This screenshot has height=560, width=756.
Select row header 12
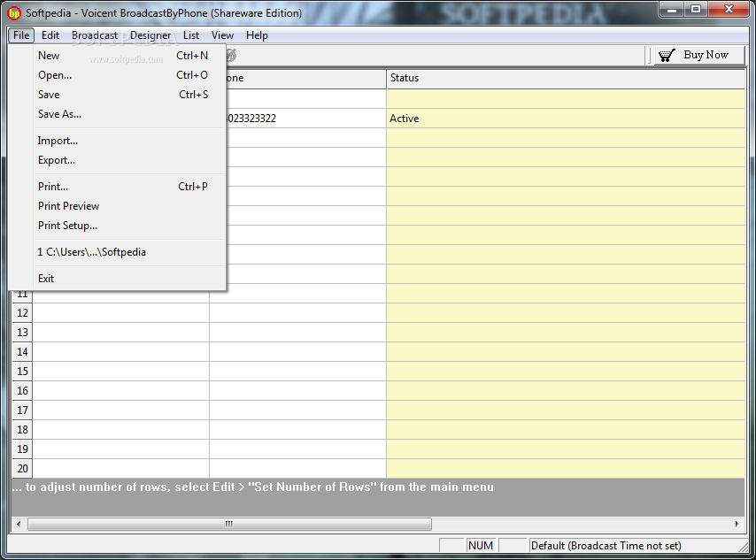pos(22,313)
